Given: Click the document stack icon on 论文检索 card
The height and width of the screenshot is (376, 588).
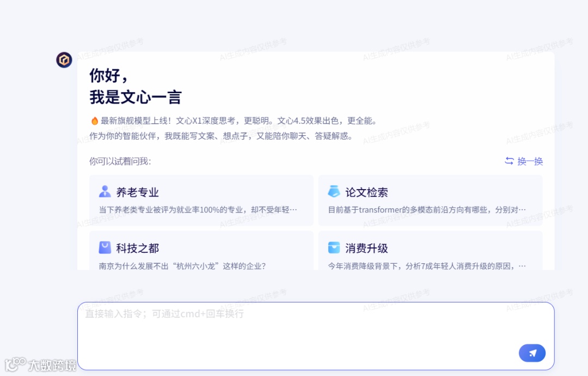Looking at the screenshot, I should pyautogui.click(x=334, y=191).
